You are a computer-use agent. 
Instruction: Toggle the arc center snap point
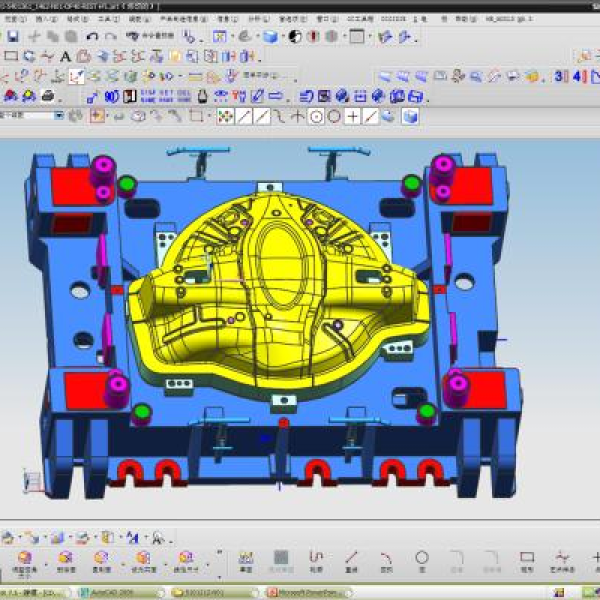pos(316,116)
